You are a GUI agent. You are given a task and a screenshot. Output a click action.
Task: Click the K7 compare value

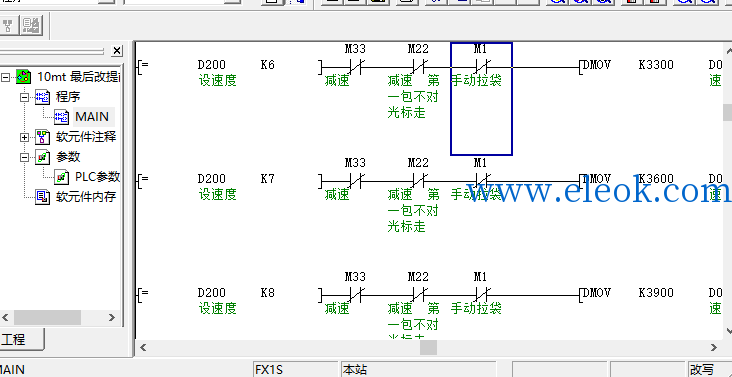click(x=267, y=179)
